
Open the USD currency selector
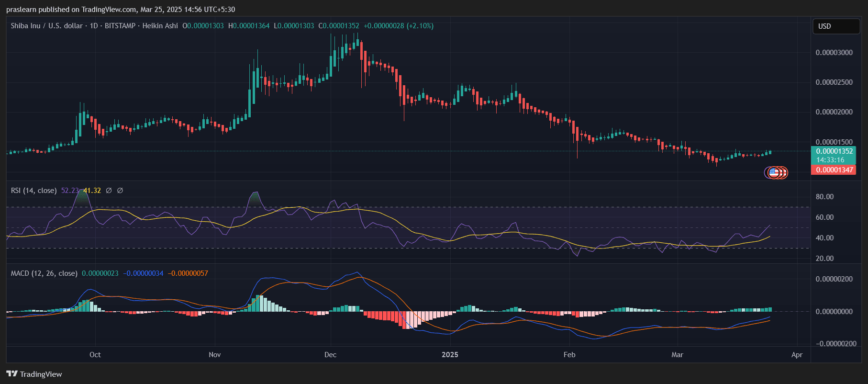(835, 26)
